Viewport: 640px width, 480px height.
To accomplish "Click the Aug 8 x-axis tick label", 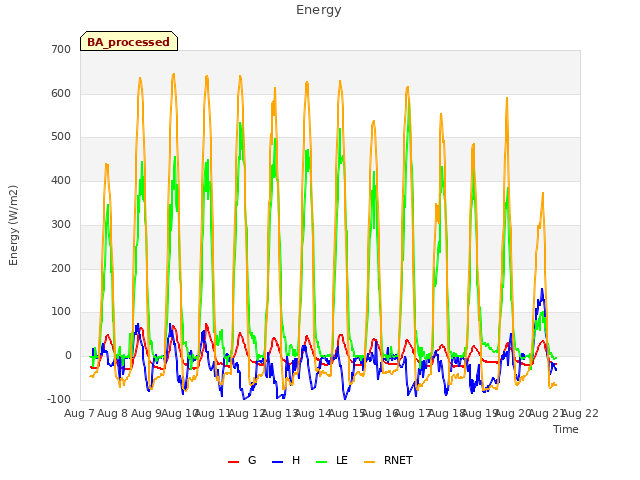I will pos(113,413).
